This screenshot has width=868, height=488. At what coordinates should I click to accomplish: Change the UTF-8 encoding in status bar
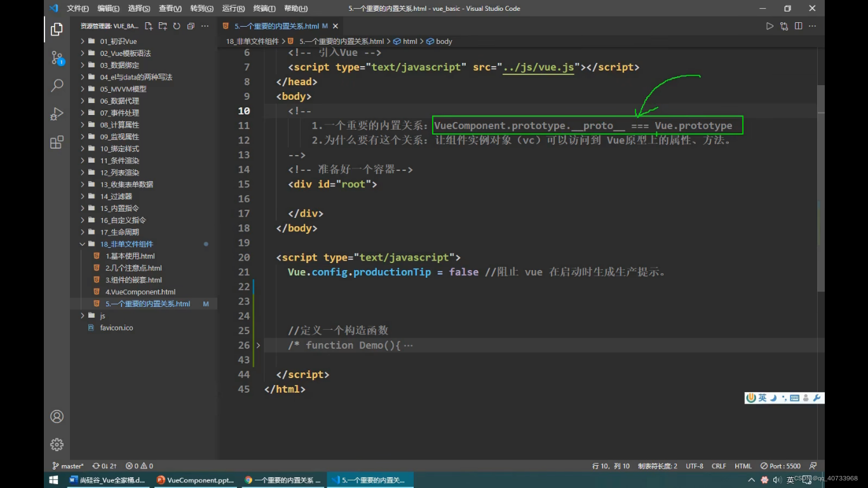coord(695,466)
